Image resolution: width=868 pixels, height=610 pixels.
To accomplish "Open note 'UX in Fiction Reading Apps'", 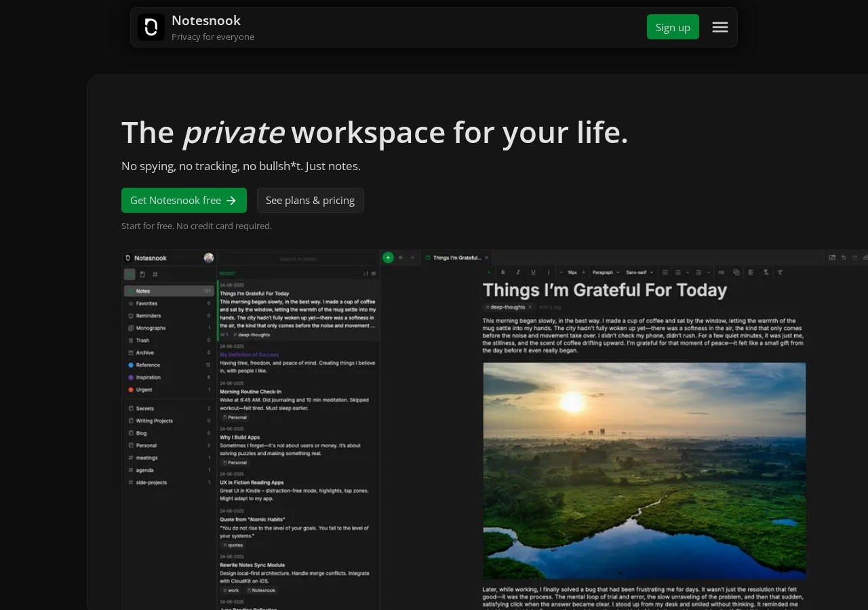I will pos(298,487).
